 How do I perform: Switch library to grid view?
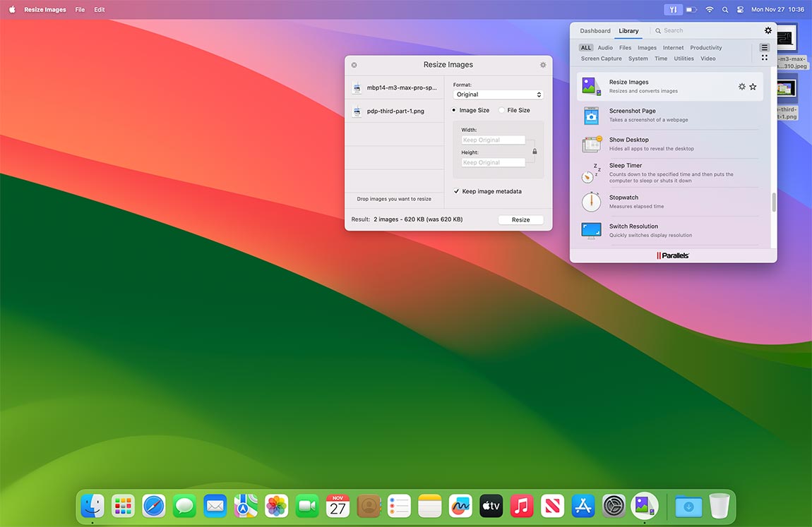tap(765, 56)
